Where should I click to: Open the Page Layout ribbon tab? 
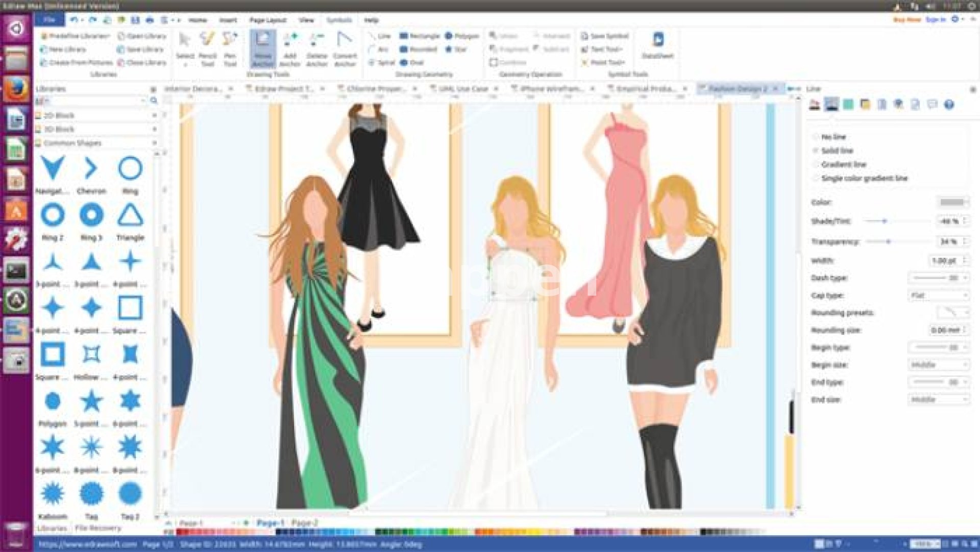267,20
